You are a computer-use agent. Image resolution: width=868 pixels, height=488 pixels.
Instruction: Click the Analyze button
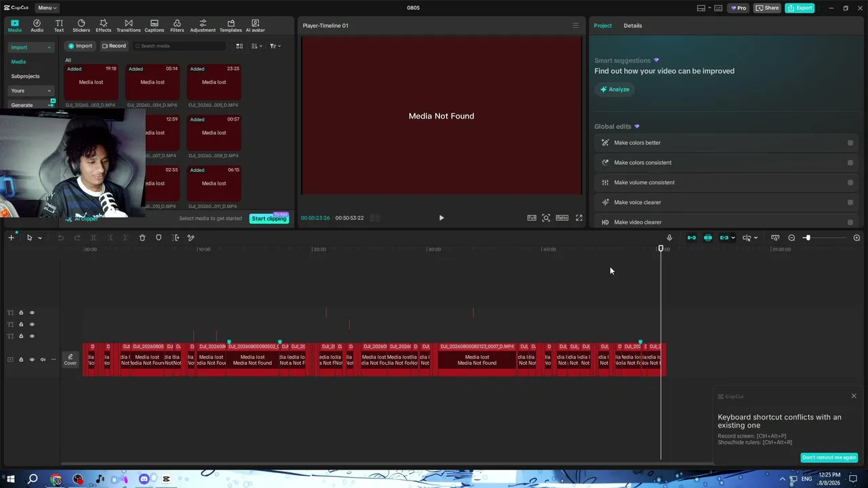(614, 89)
